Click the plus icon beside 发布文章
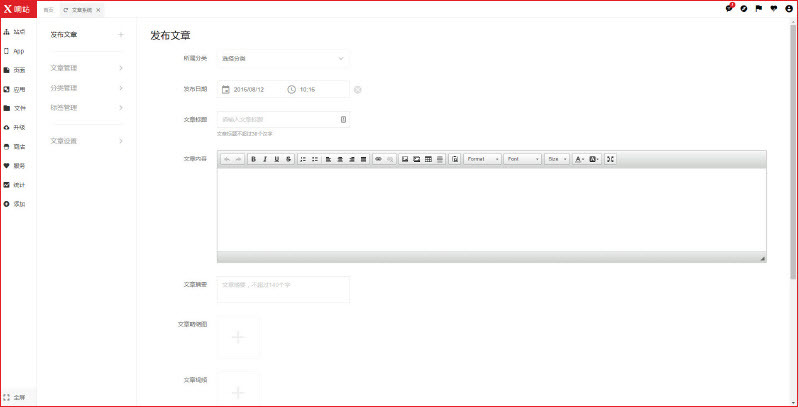This screenshot has width=799, height=407. click(x=121, y=35)
